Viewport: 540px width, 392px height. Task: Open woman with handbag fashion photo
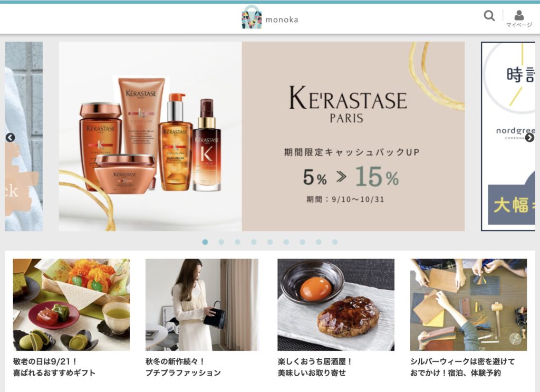[x=202, y=305]
